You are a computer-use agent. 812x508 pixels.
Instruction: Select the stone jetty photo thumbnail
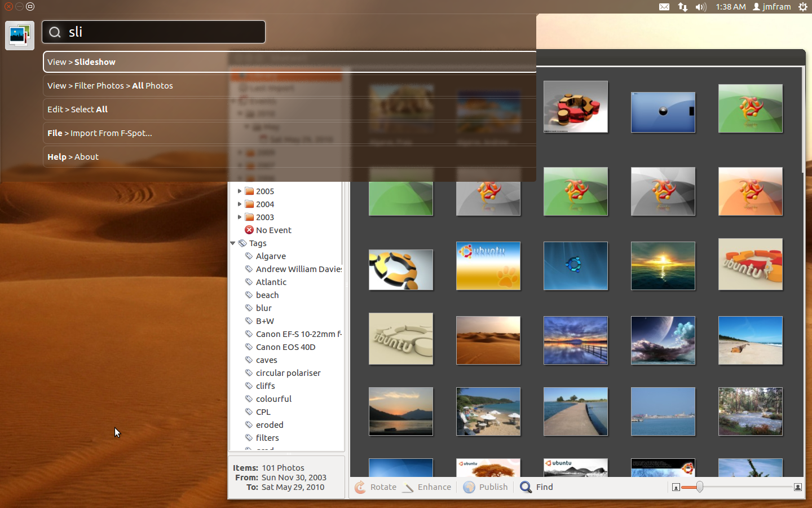[576, 411]
